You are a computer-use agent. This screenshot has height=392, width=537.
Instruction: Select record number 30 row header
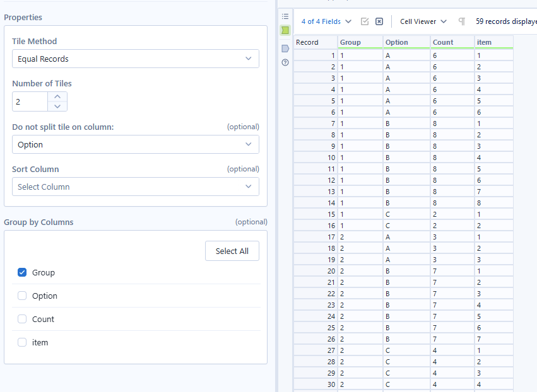(316, 384)
